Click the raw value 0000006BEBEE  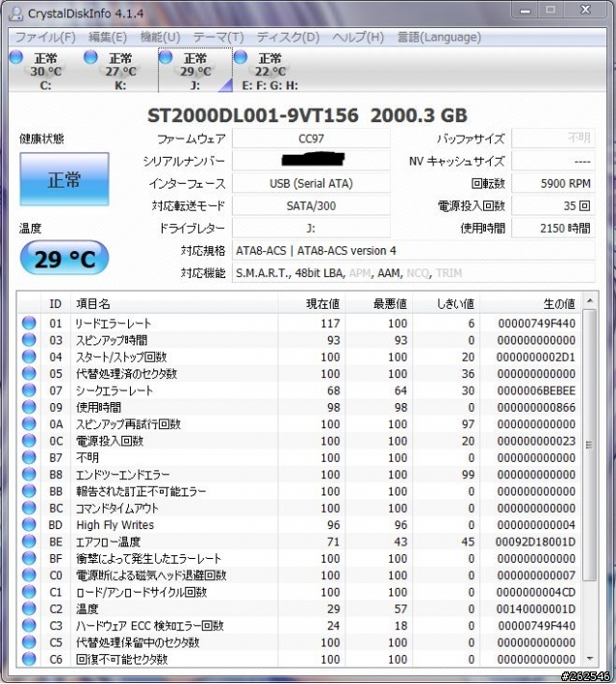(536, 391)
